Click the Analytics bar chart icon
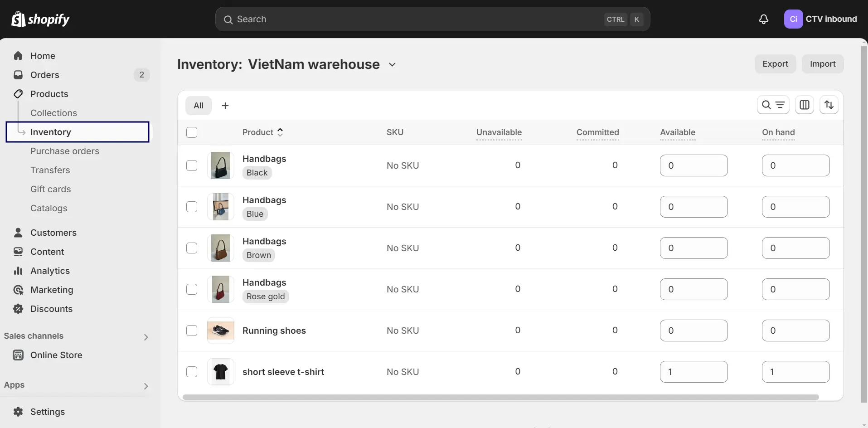 (x=18, y=271)
